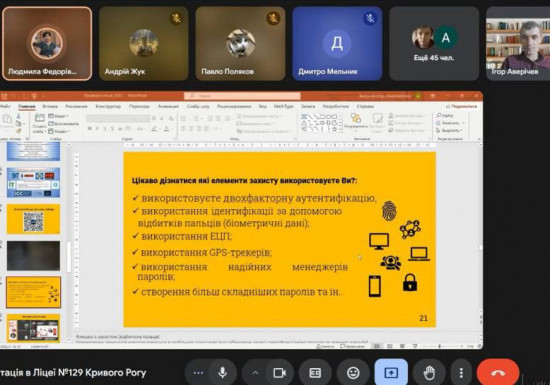Open the Вставка ribbon tab
Viewport: 550px width, 385px height.
pos(50,106)
